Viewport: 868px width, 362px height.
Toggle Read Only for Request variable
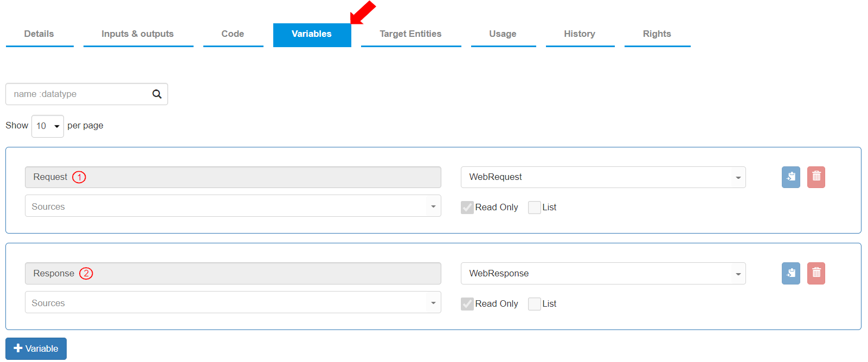pyautogui.click(x=467, y=208)
